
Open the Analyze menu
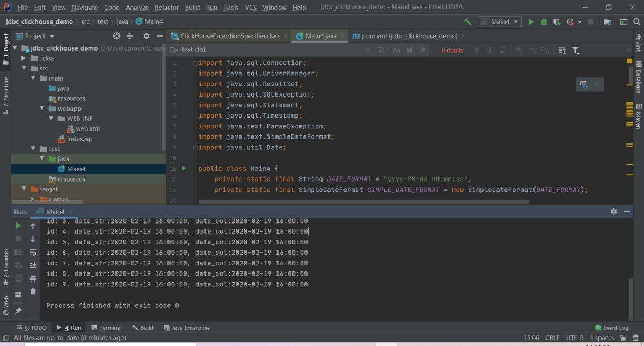[x=137, y=8]
